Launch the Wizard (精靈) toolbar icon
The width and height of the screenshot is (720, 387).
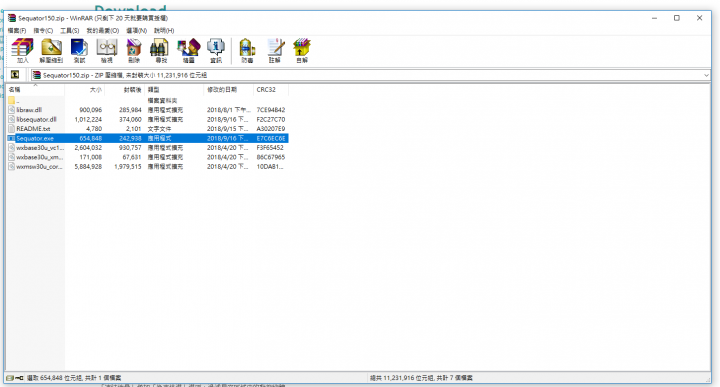pos(189,50)
